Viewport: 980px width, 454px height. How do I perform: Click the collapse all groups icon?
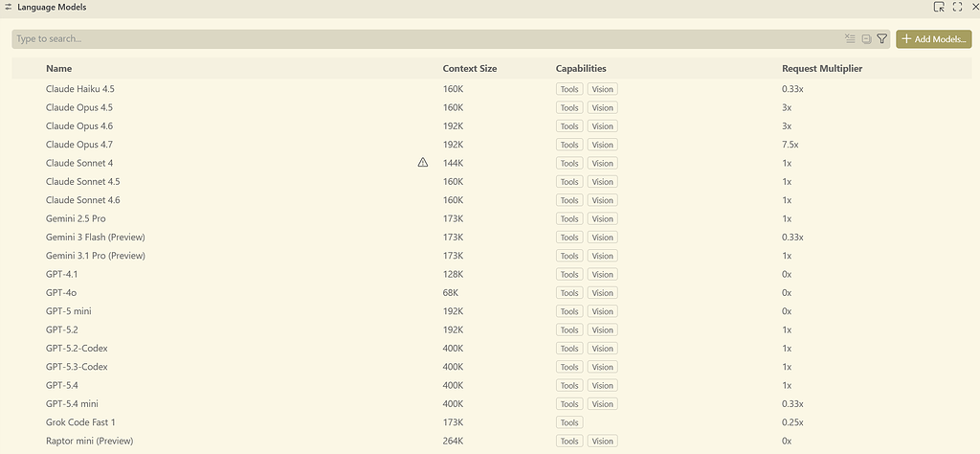point(866,38)
